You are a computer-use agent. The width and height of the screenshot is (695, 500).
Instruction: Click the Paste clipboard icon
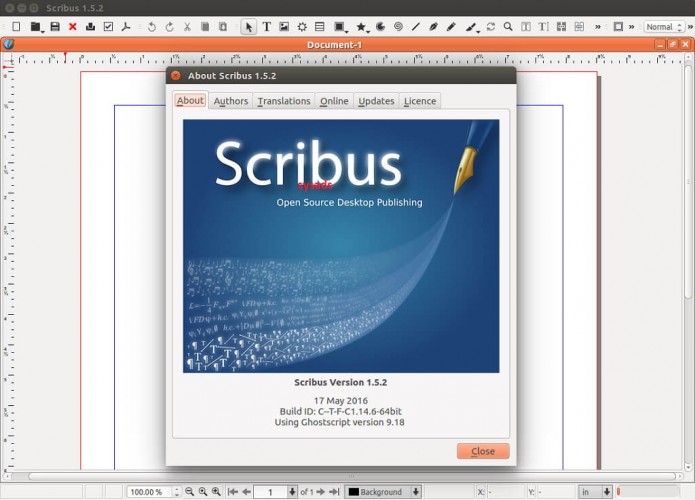pos(223,27)
